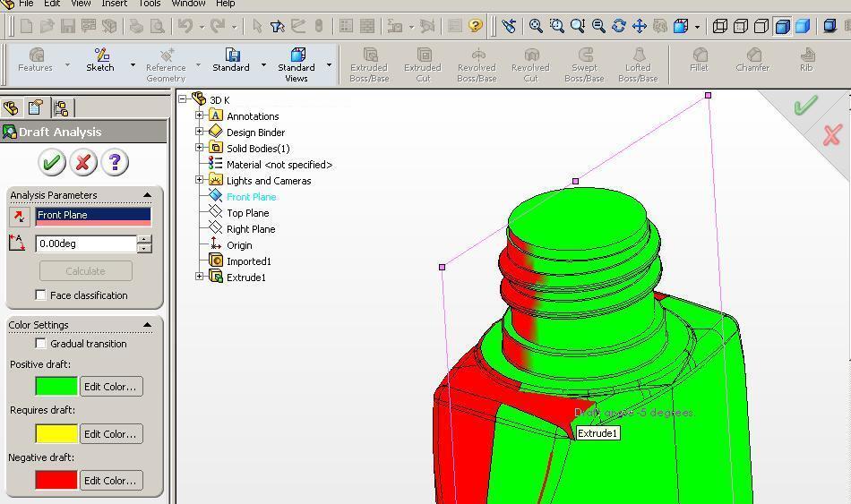Open the Standard toolbar group

point(231,60)
